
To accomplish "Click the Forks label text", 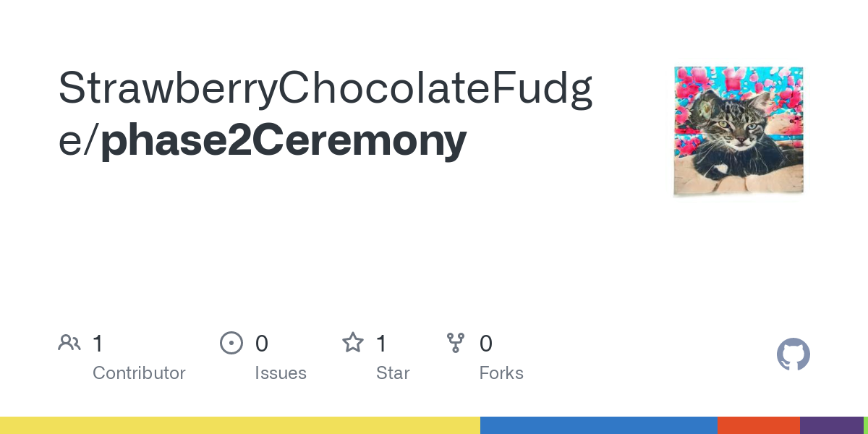I will click(x=501, y=373).
